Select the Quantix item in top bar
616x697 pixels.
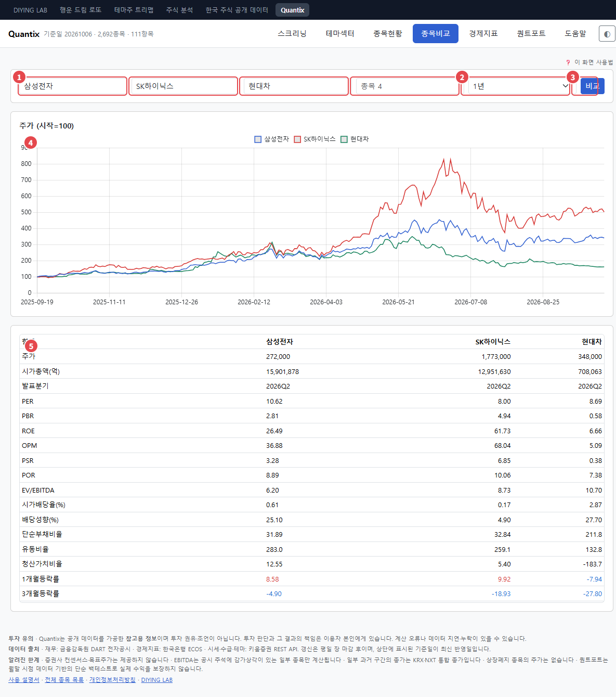click(x=293, y=10)
